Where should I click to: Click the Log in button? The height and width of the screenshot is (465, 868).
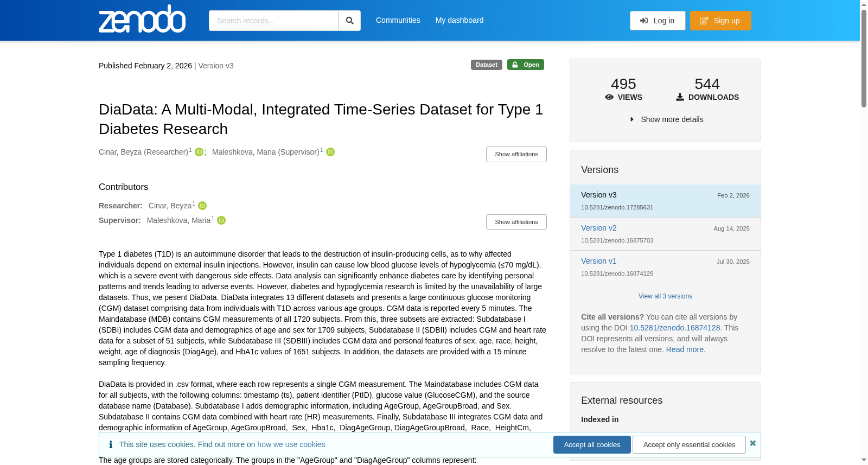point(658,21)
